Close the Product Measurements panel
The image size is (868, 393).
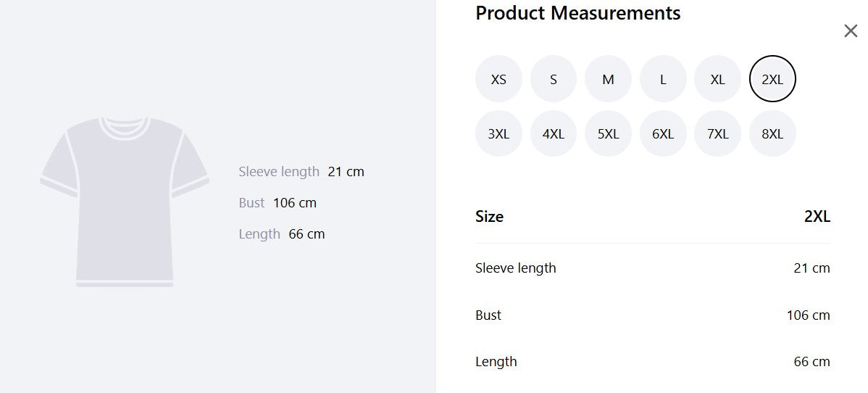[x=851, y=31]
